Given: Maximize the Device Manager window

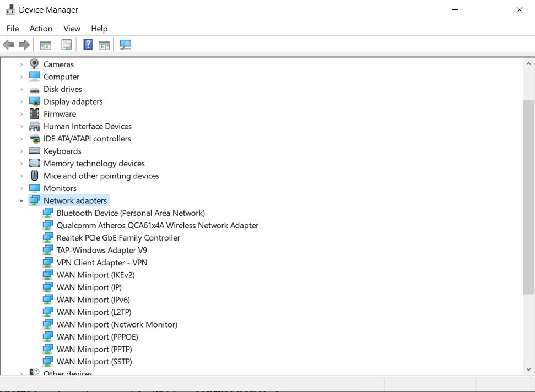Looking at the screenshot, I should (x=487, y=10).
